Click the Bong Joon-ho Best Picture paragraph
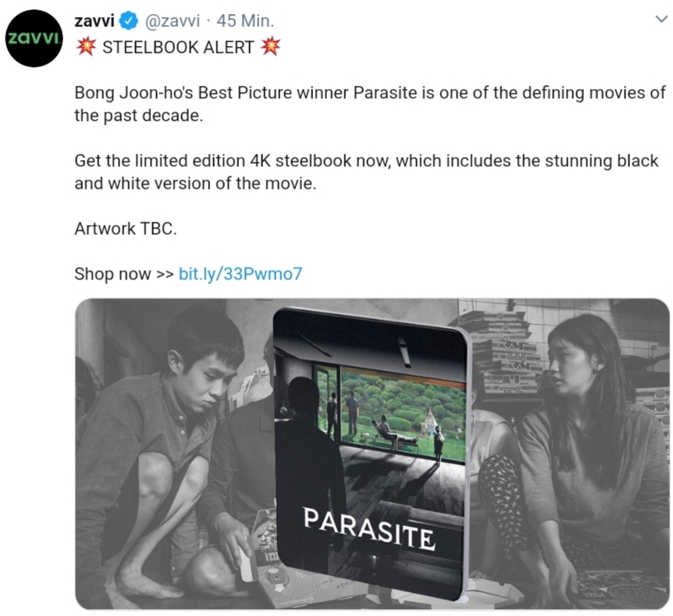The width and height of the screenshot is (673, 616). click(369, 104)
